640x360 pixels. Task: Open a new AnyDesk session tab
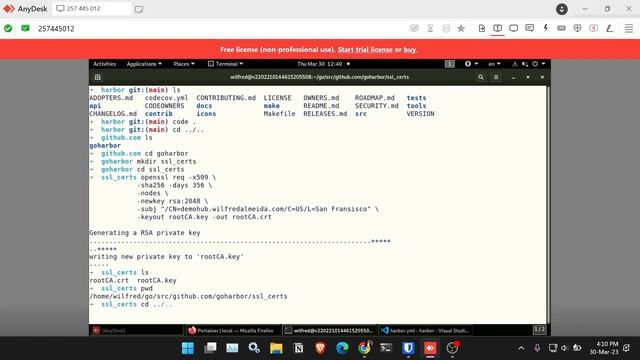139,9
